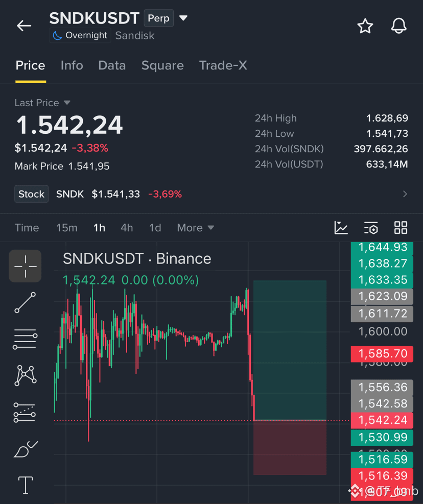
Task: Expand the SNDKUSDT Perp symbol dropdown
Action: pyautogui.click(x=183, y=18)
